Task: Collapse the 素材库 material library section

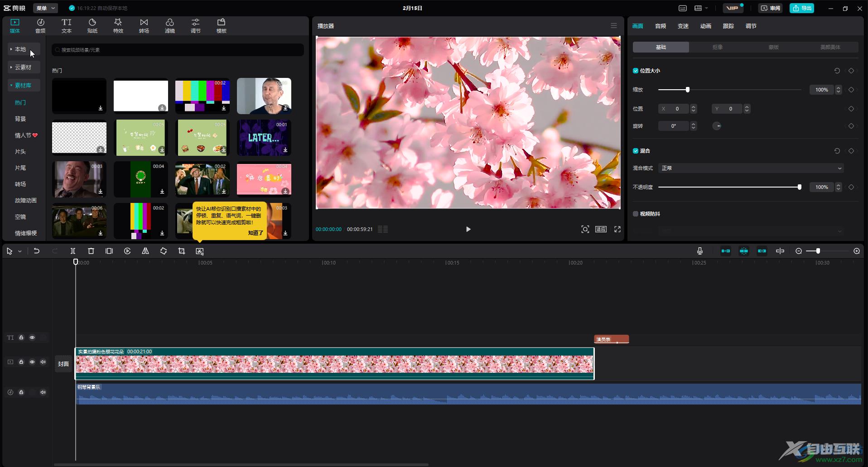Action: [x=24, y=85]
